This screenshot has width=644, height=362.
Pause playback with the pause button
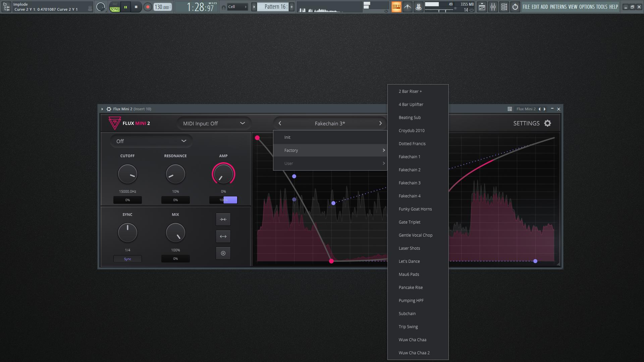125,7
